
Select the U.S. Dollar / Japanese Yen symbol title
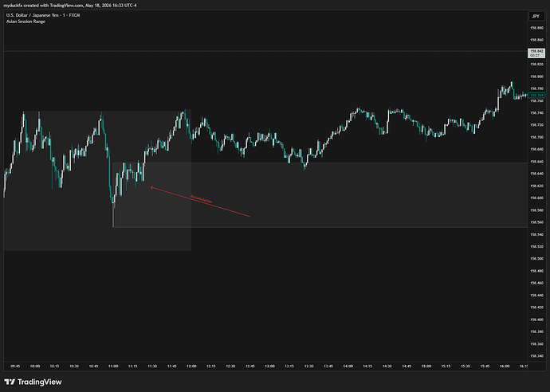[x=43, y=15]
